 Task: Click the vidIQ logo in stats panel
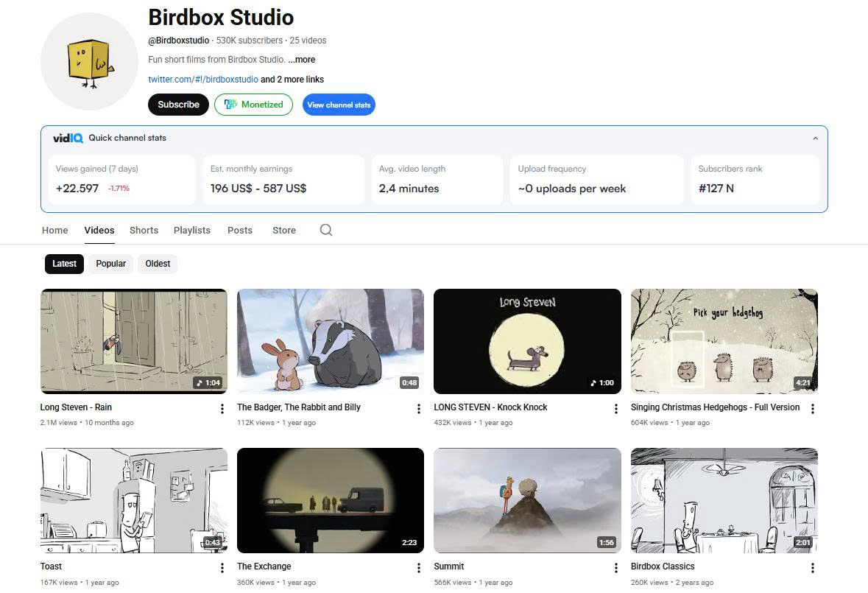(68, 138)
